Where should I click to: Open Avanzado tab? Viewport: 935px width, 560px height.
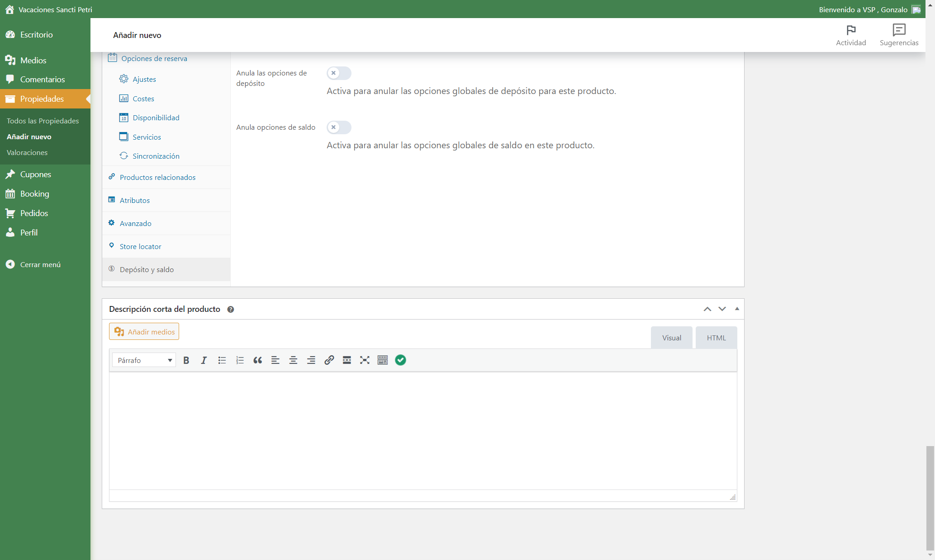click(166, 223)
